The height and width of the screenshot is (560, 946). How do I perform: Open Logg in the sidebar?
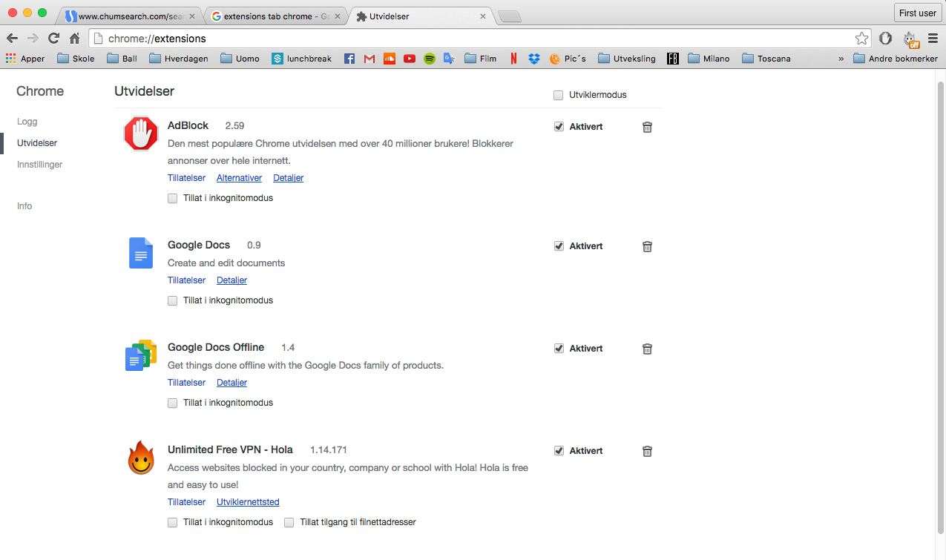[27, 122]
